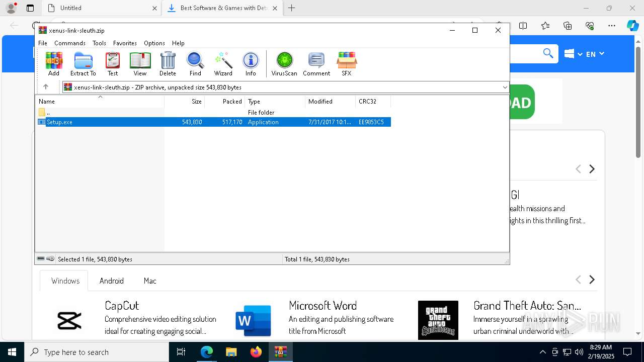Click the Extract To toolbar icon
The width and height of the screenshot is (644, 362).
click(83, 64)
